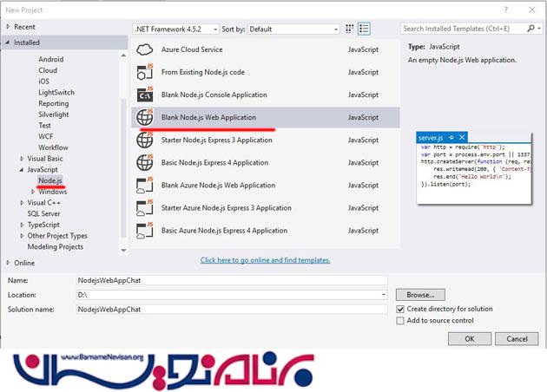This screenshot has height=392, width=547.
Task: Expand the Windows subnode under JavaScript
Action: pos(33,192)
